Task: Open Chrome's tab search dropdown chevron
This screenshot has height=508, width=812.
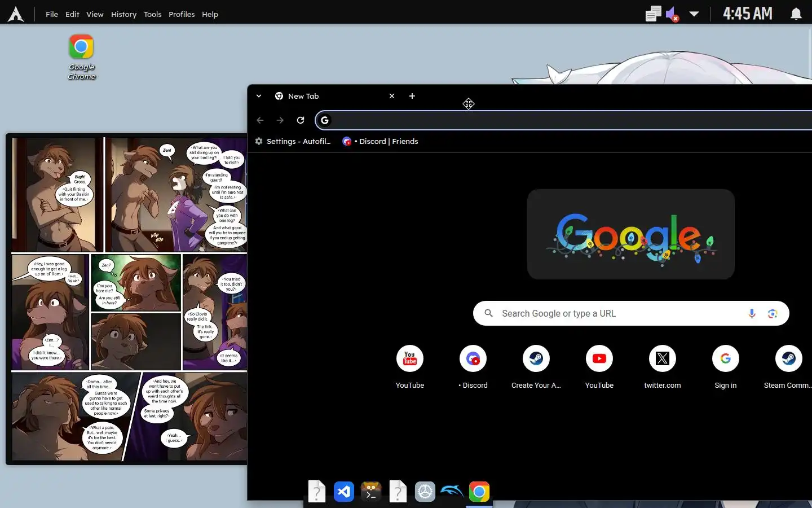Action: tap(259, 96)
